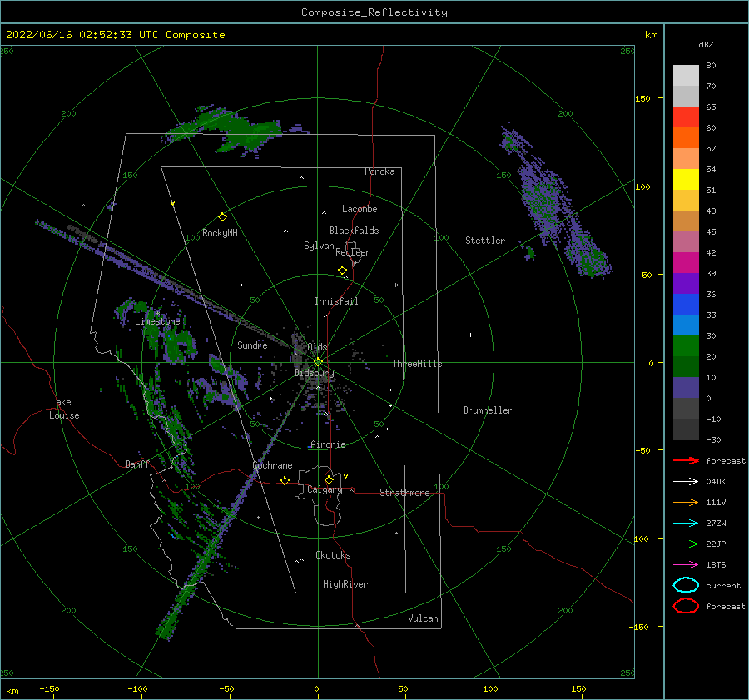The height and width of the screenshot is (700, 749).
Task: Select the orange 111V arrow icon
Action: [x=686, y=502]
